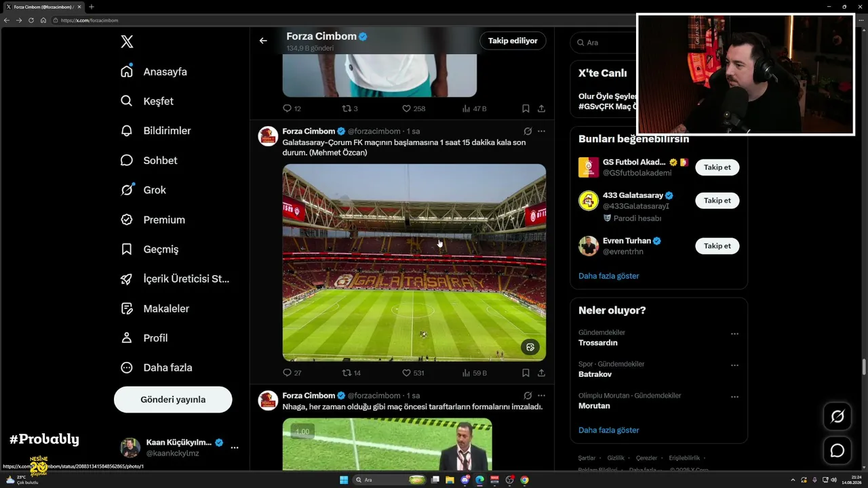Open options for Batrakov trend
Image resolution: width=868 pixels, height=488 pixels.
point(734,365)
